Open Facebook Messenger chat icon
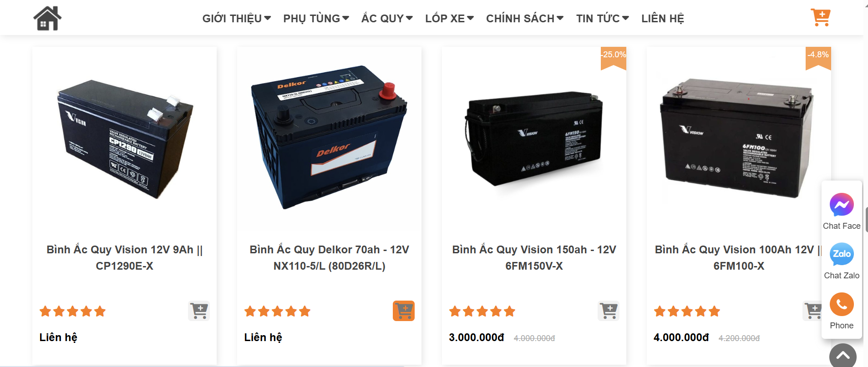 [x=842, y=205]
